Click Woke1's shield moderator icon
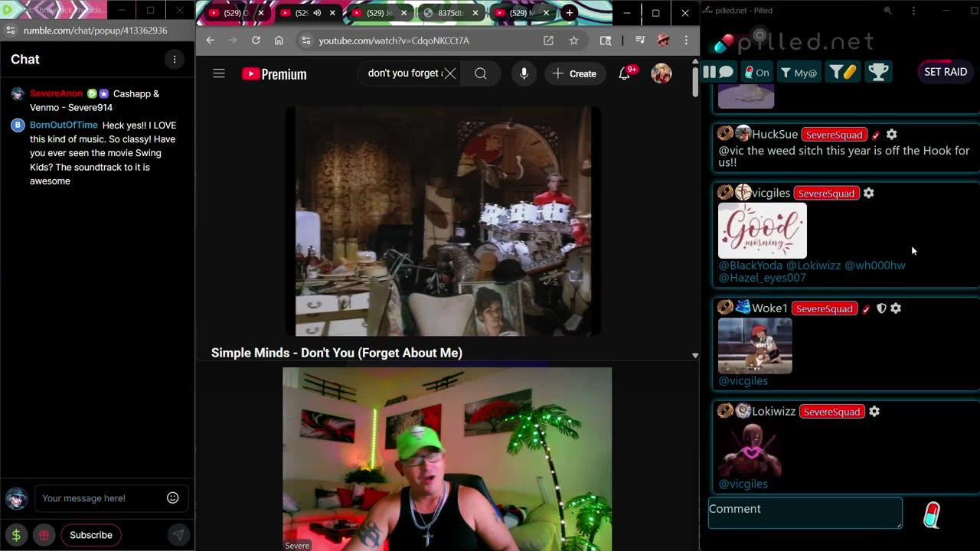 coord(881,308)
